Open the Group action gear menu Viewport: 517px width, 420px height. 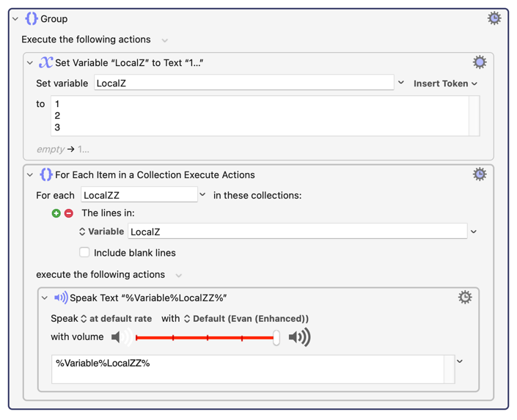click(494, 18)
